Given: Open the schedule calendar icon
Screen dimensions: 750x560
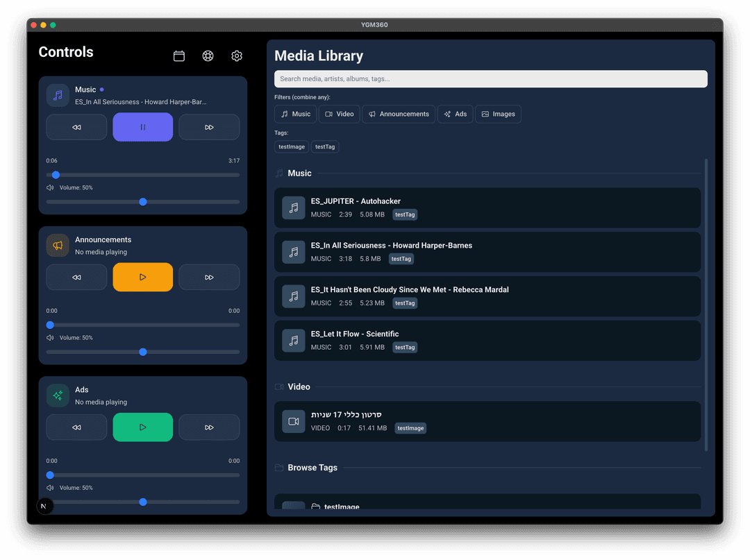Looking at the screenshot, I should pyautogui.click(x=178, y=56).
